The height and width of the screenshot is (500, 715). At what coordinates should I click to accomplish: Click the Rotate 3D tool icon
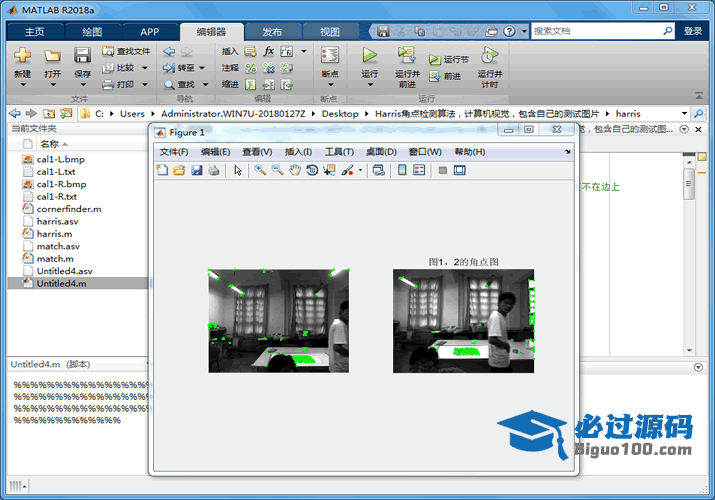point(312,170)
